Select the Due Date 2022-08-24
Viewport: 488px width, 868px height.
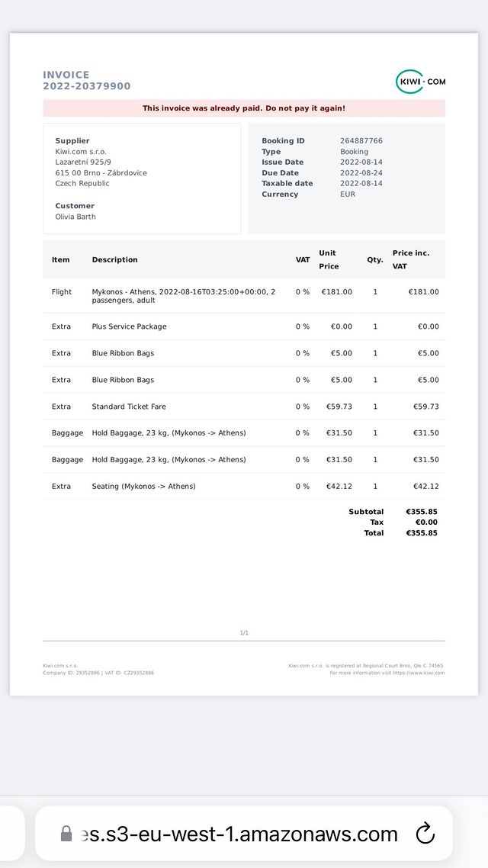tap(361, 172)
